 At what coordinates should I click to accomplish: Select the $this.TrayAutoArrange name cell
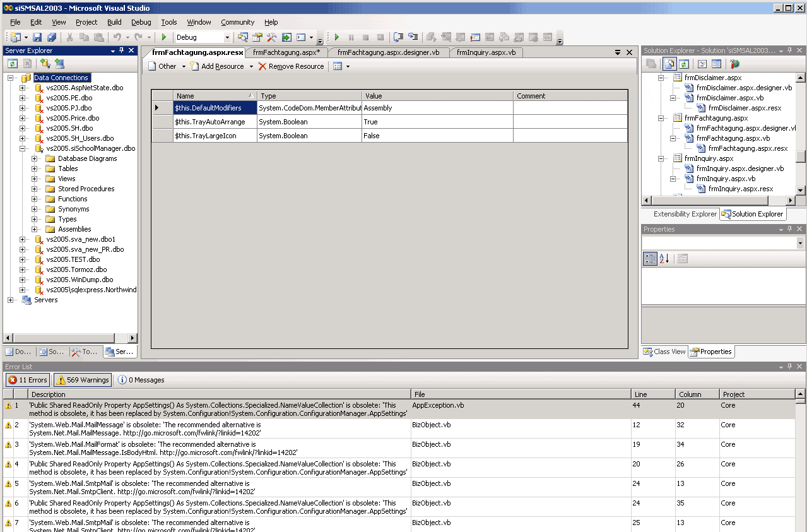click(x=215, y=122)
